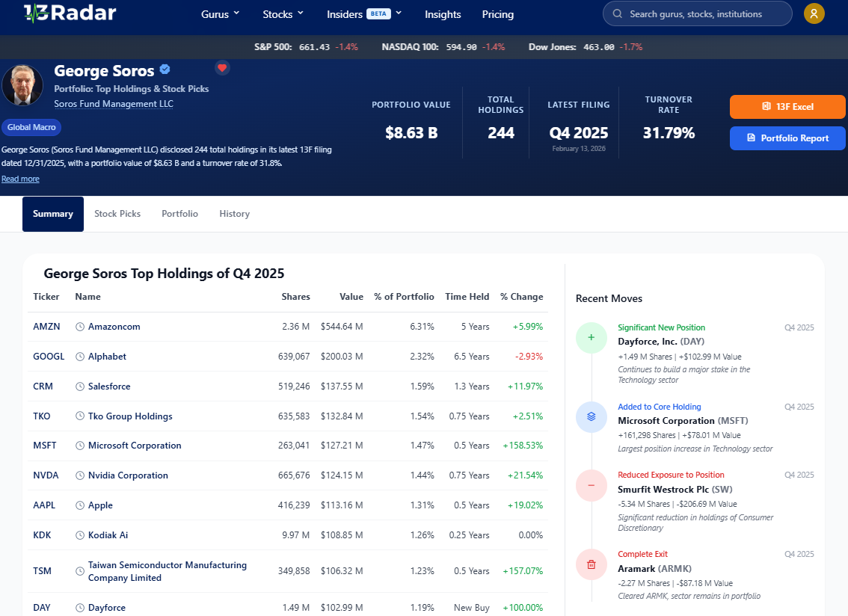This screenshot has height=616, width=848.
Task: Open the CRM ticker link
Action: tap(43, 386)
